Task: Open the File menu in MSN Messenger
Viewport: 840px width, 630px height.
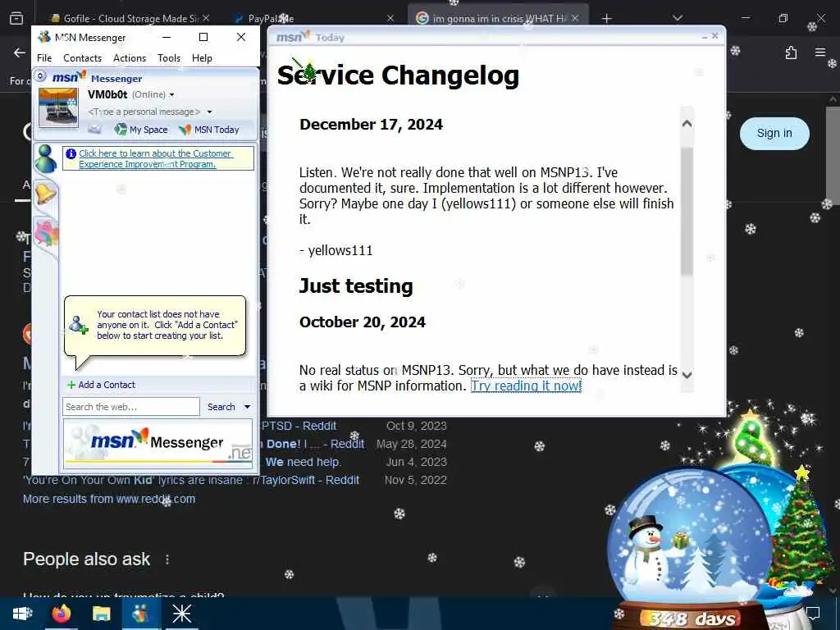Action: (x=44, y=58)
